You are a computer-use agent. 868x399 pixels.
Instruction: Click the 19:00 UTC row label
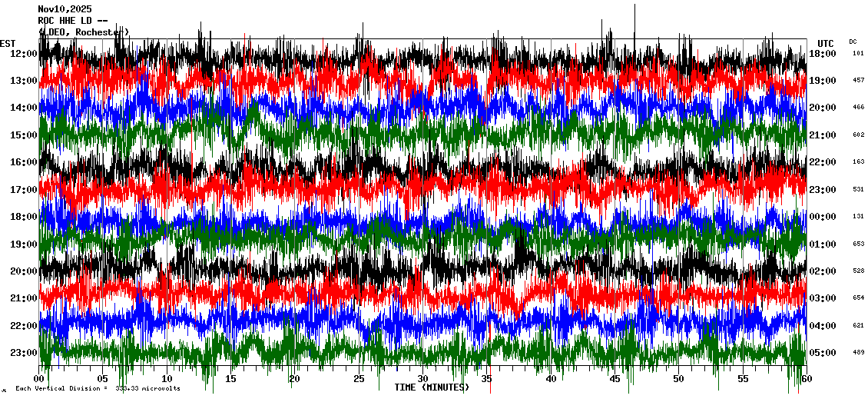tap(823, 81)
